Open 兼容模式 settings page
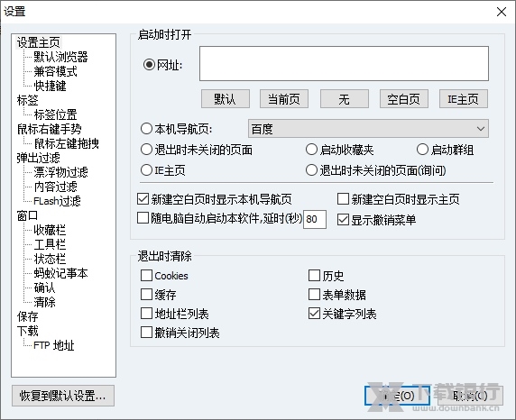Viewport: 516px width, 420px height. (x=55, y=71)
